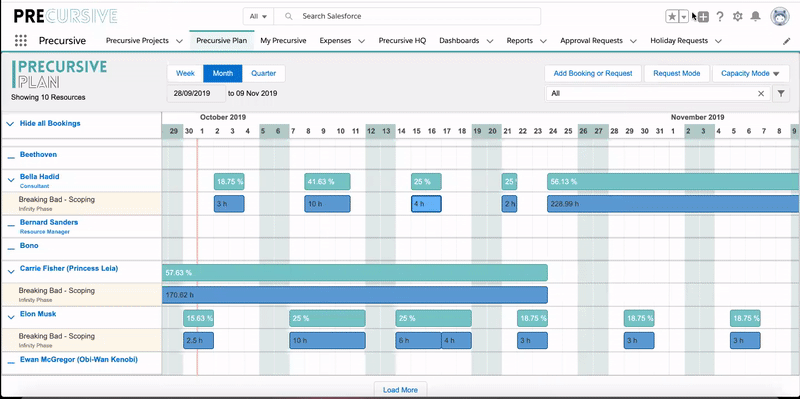800x399 pixels.
Task: Select Carrie Fisher 170.62 h booking bar
Action: [355, 295]
